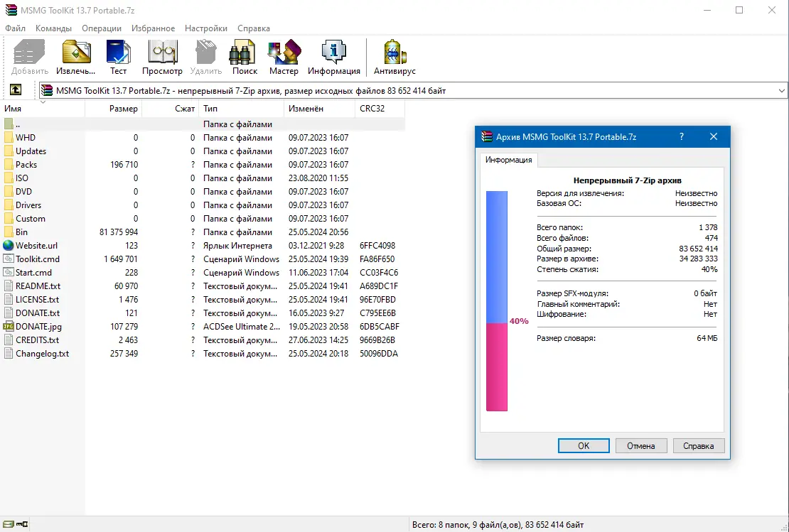Sort by the CRC32 column header
The width and height of the screenshot is (789, 532).
point(380,109)
